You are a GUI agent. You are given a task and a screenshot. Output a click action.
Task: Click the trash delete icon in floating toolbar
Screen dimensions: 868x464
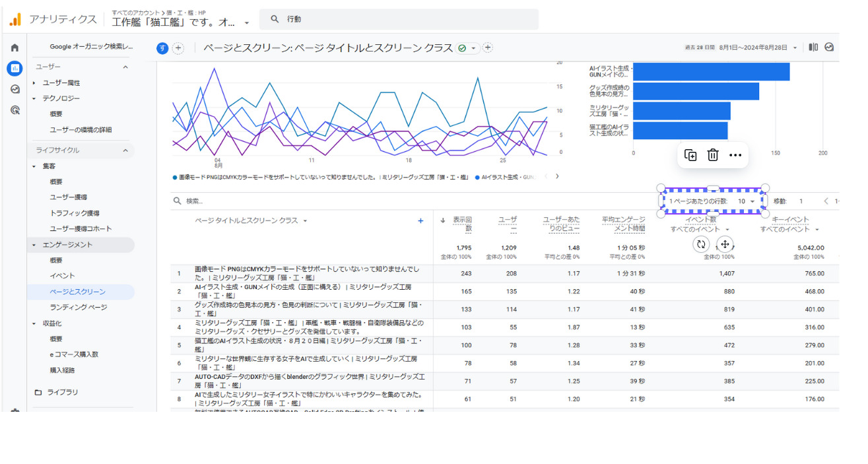(713, 155)
